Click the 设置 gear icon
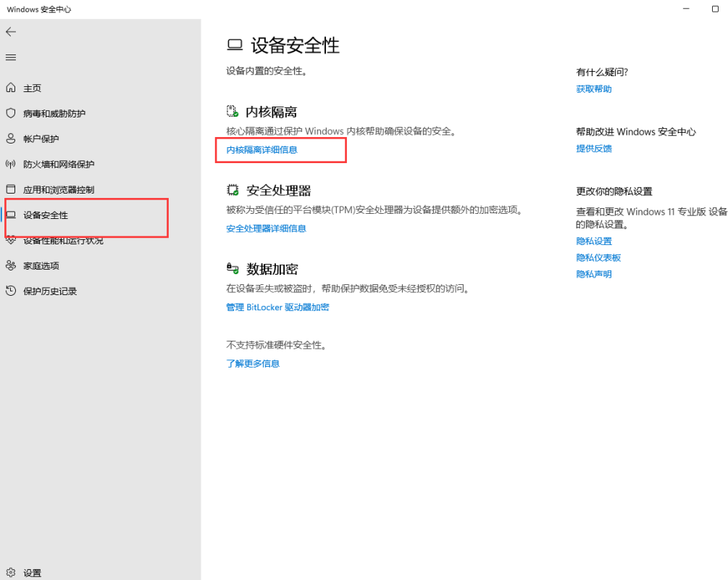 pos(11,573)
